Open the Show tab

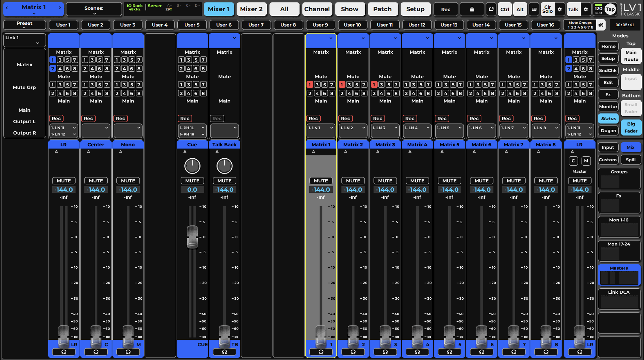pyautogui.click(x=350, y=9)
